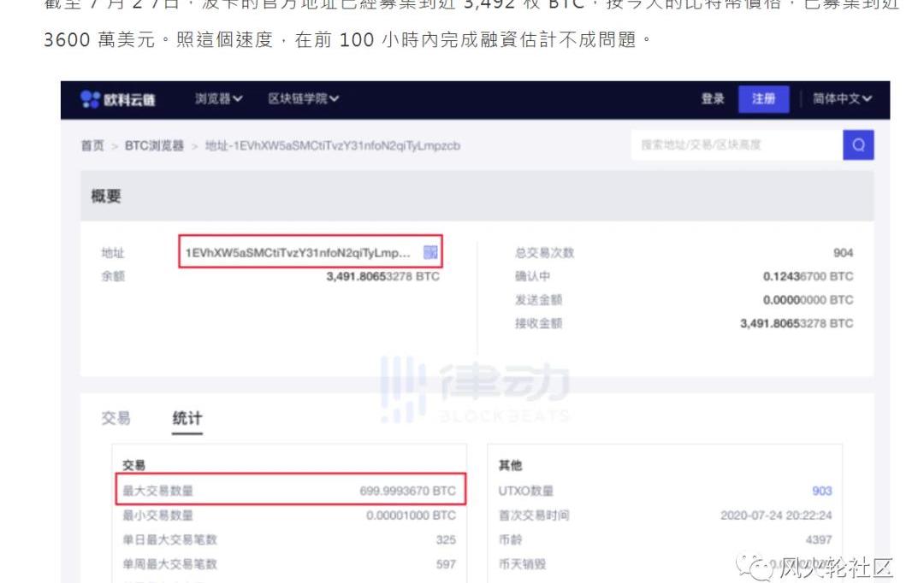Open the 浏览器 dropdown menu
The image size is (924, 583).
point(219,99)
